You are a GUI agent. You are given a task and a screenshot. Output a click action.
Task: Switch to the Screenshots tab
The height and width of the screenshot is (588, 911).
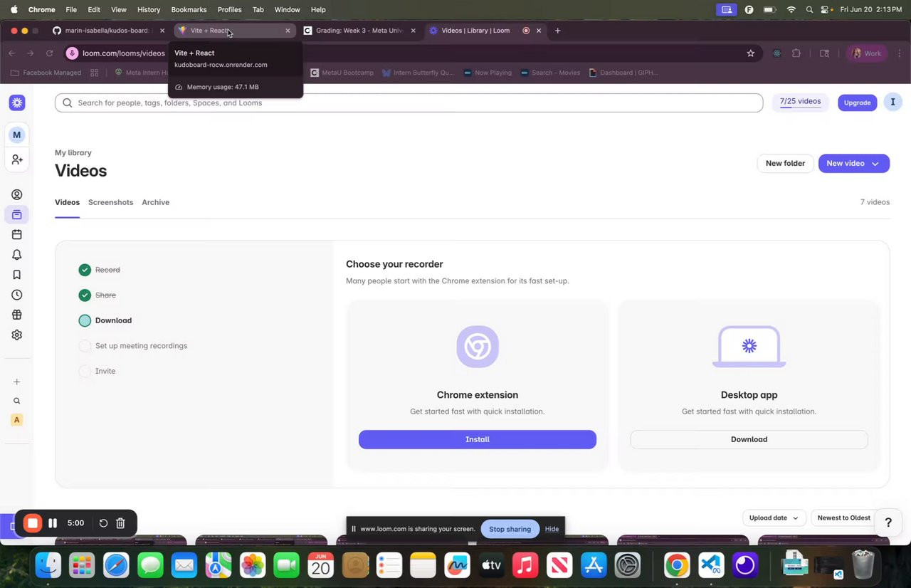pos(110,202)
